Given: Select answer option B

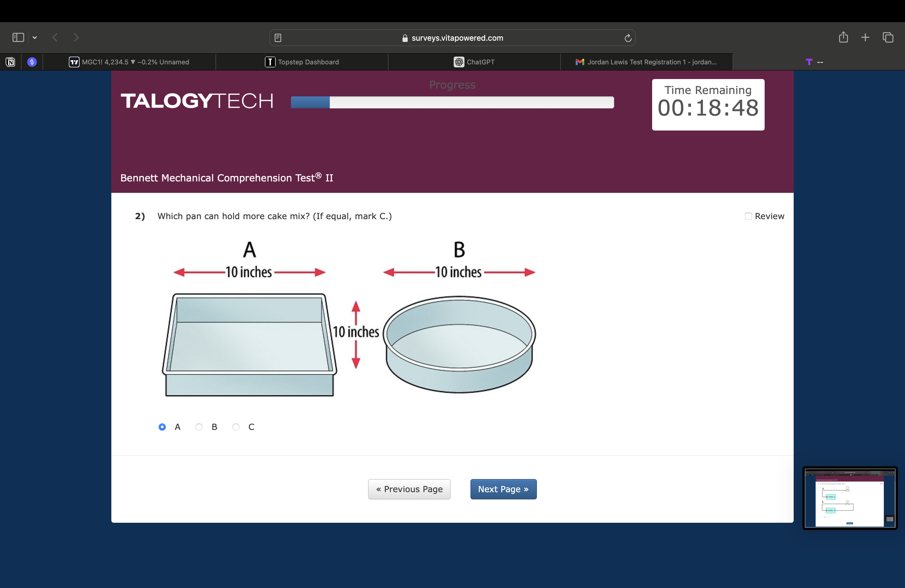Looking at the screenshot, I should (199, 427).
